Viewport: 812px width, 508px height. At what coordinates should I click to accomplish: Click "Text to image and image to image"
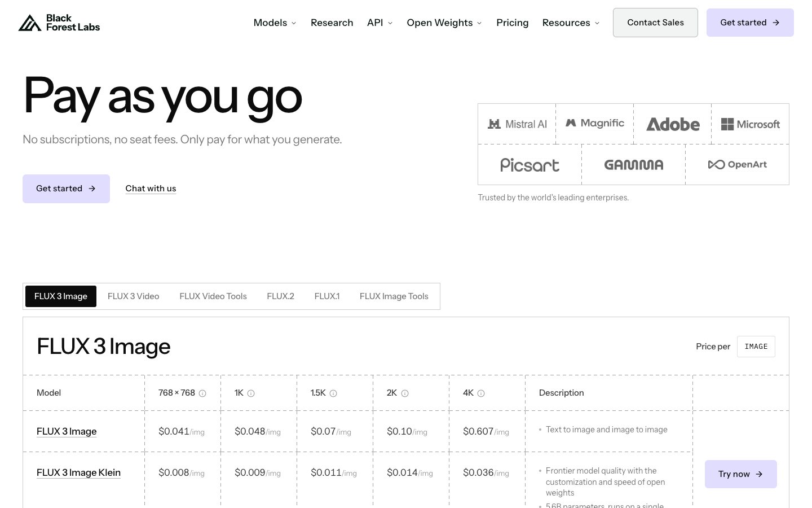coord(607,430)
